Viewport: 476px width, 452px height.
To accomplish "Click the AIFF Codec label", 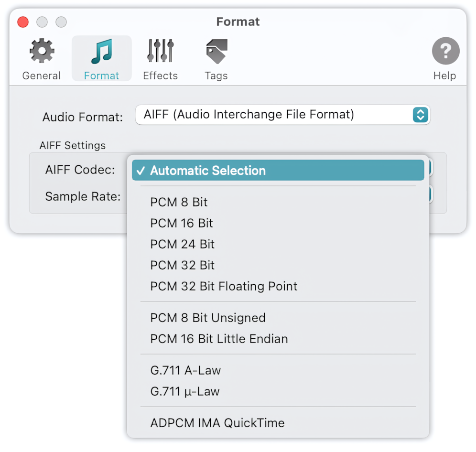I will 80,170.
